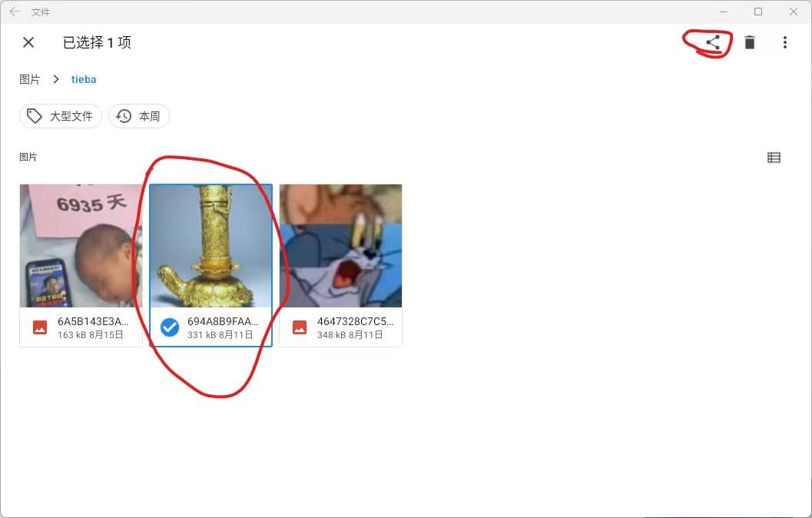Click the share icon in the toolbar
Screen dimensions: 812x518
coord(713,42)
